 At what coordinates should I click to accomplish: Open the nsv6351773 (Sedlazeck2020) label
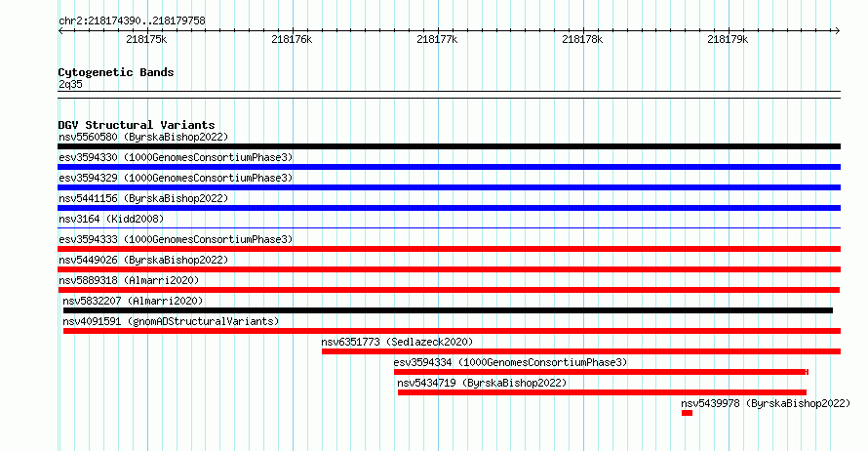[x=397, y=342]
